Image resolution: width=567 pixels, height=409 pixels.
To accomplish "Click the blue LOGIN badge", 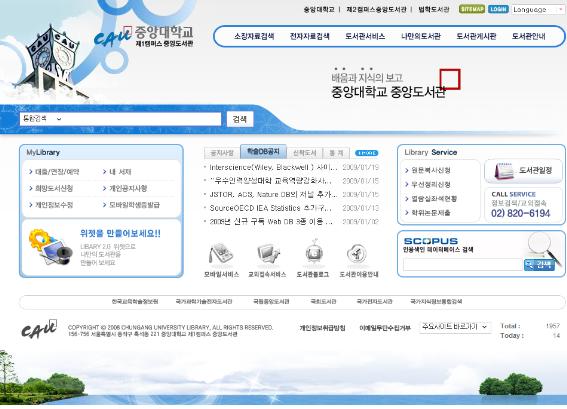I will coord(498,9).
